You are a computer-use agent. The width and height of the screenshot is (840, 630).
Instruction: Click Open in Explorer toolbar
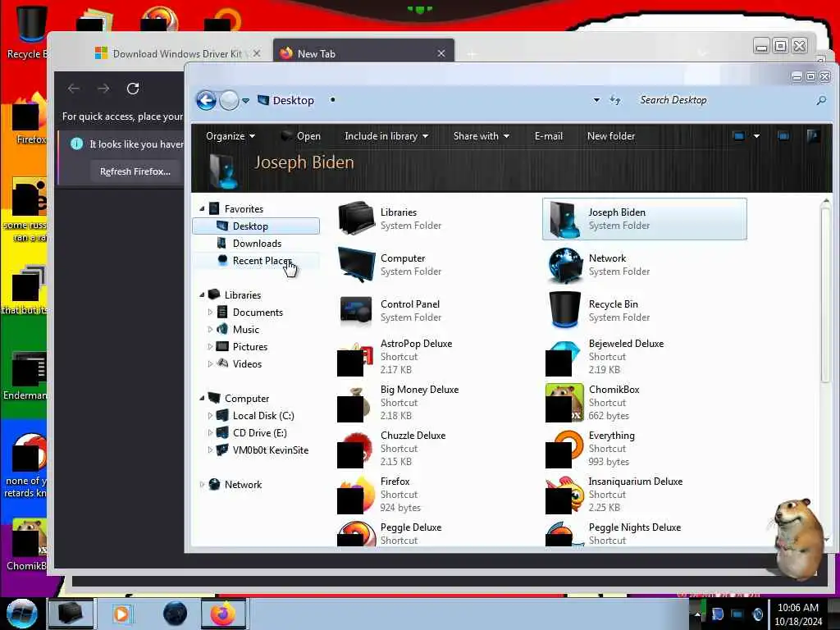pyautogui.click(x=301, y=136)
